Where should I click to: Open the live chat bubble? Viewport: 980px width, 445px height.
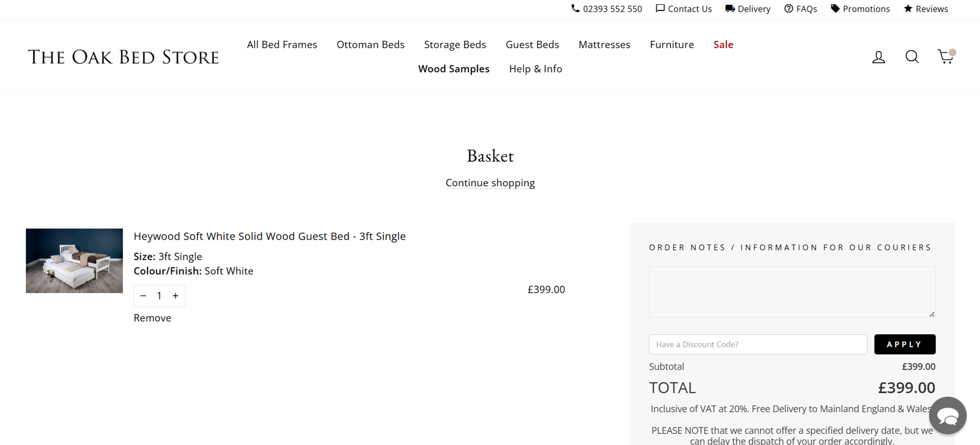948,415
